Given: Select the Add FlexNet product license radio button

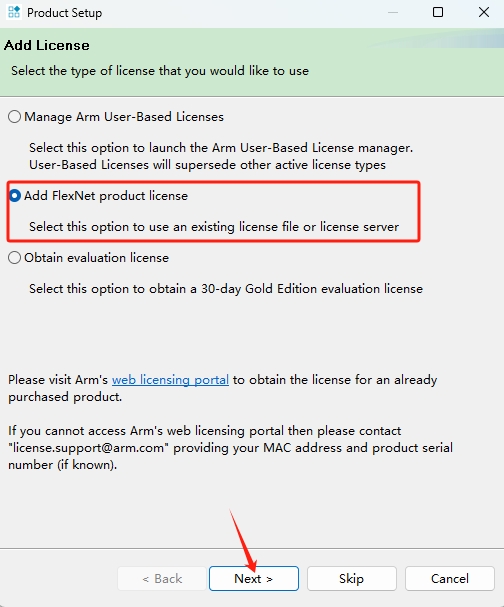Looking at the screenshot, I should coord(14,195).
